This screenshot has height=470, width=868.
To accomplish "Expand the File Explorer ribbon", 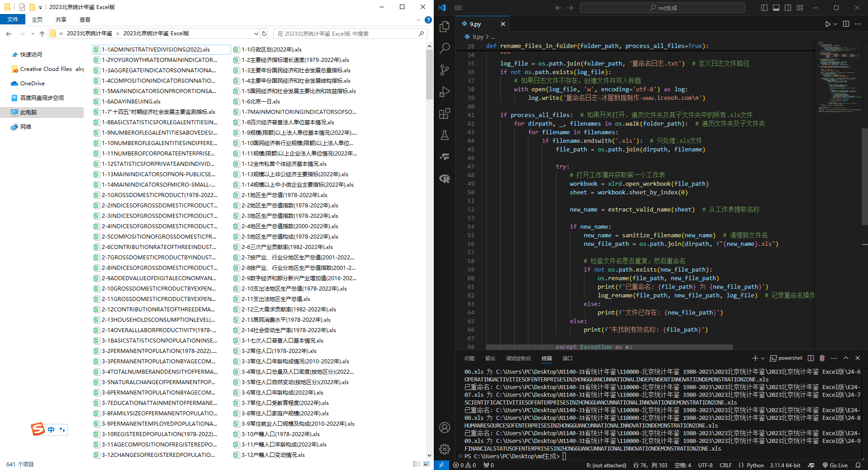I will [x=418, y=20].
